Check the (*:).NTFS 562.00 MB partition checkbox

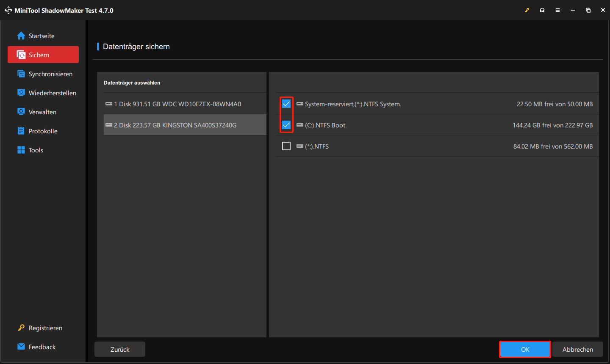286,146
